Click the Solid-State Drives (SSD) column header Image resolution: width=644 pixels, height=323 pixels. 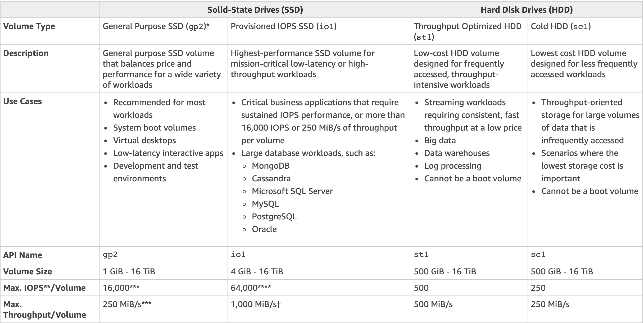(255, 10)
